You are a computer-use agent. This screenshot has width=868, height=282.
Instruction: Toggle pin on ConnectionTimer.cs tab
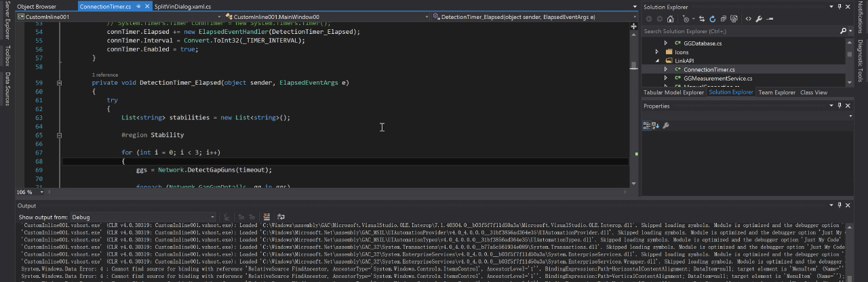tap(138, 6)
